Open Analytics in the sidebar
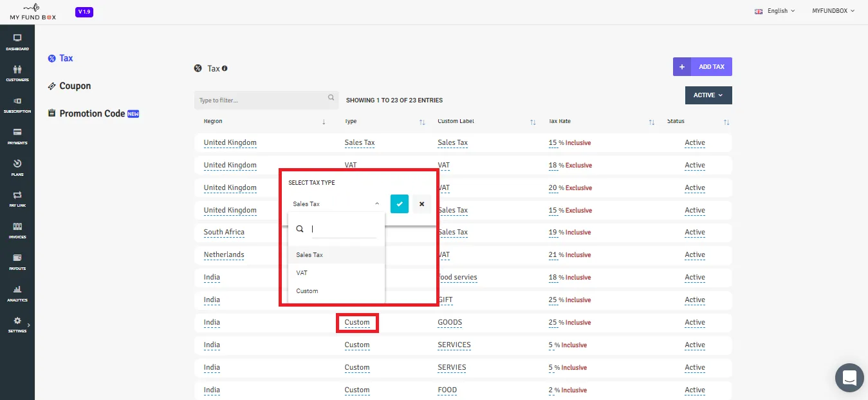 pyautogui.click(x=17, y=293)
